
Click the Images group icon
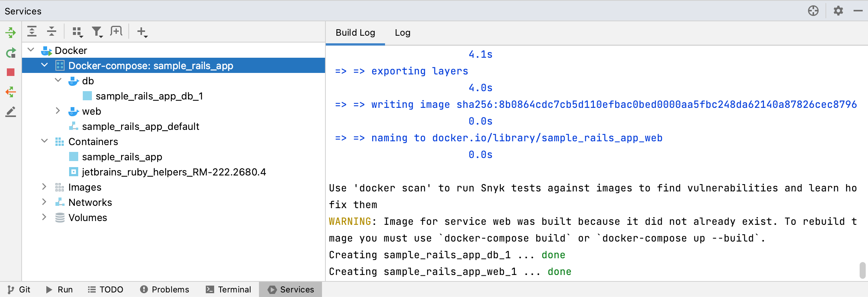coord(60,187)
